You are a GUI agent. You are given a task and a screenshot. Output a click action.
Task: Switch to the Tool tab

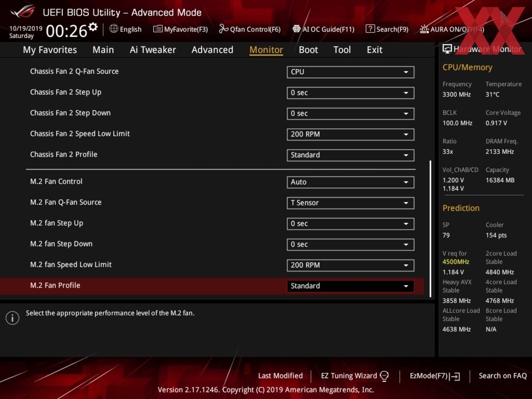coord(342,50)
